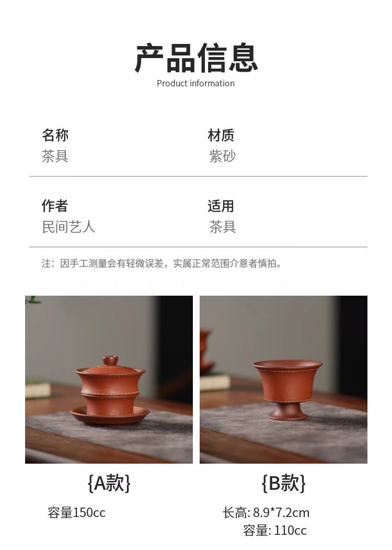Select the 名称 label
Image resolution: width=392 pixels, height=550 pixels.
[55, 134]
